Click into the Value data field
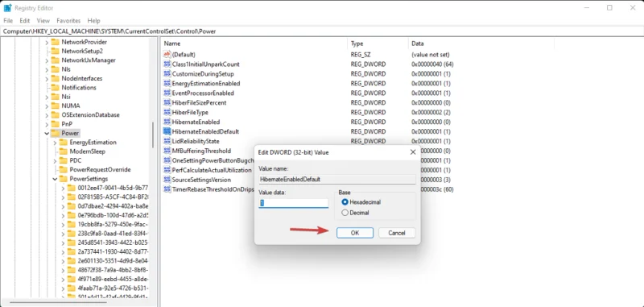The image size is (644, 307). pyautogui.click(x=293, y=203)
